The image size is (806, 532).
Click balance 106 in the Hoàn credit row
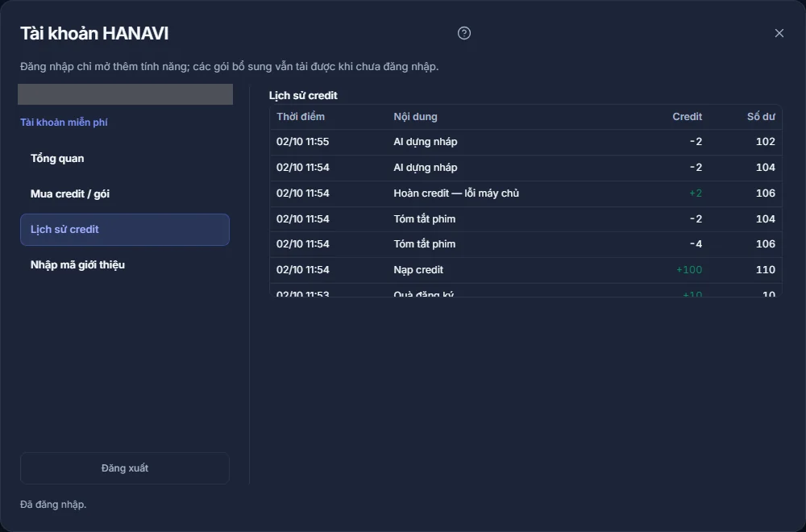(766, 193)
